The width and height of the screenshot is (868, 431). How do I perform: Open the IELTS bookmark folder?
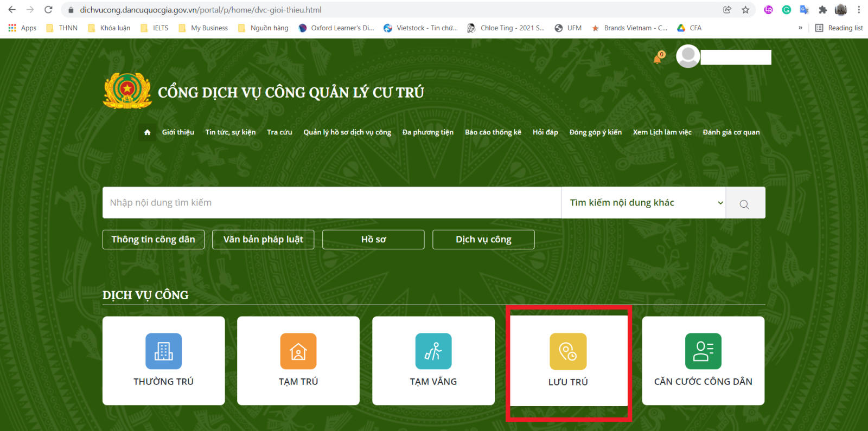(x=155, y=28)
